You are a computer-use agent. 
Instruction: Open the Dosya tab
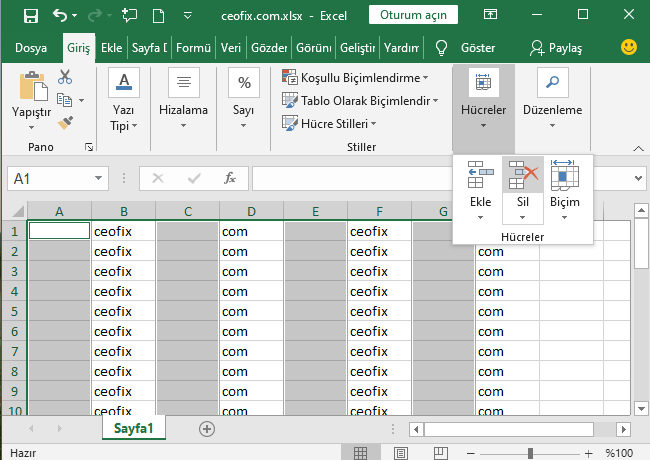[31, 48]
